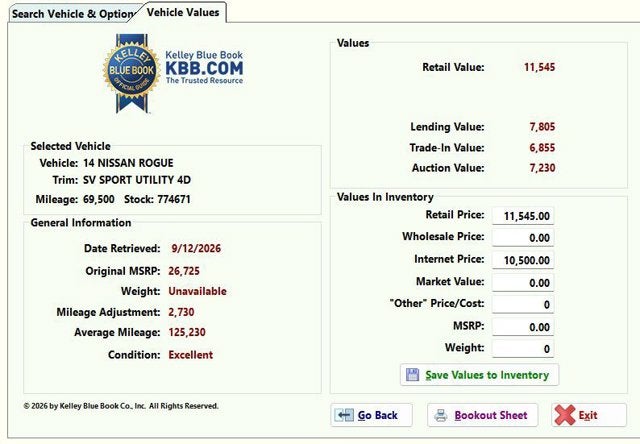The image size is (640, 444).
Task: Click the Values In Inventory heading
Action: pos(385,197)
